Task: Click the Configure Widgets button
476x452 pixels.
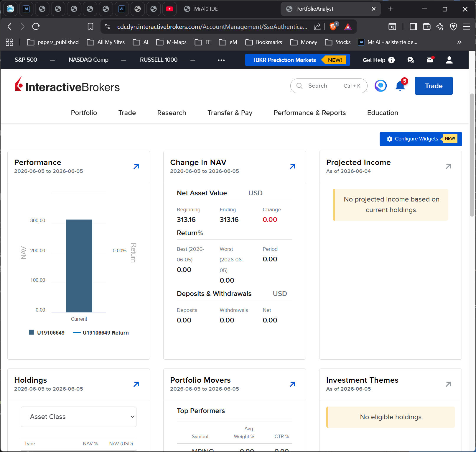Action: 421,139
